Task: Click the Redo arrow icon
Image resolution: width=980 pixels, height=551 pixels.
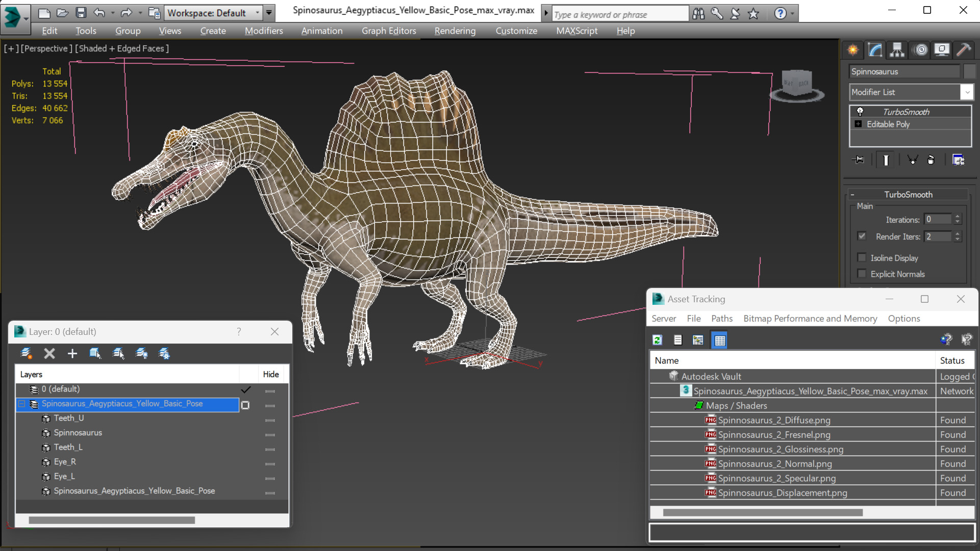Action: 126,13
